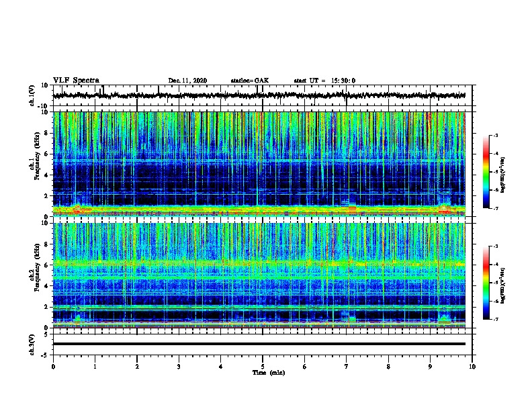Click the ch.2 spectrogram color bar
This screenshot has height=411, width=532.
coord(486,283)
